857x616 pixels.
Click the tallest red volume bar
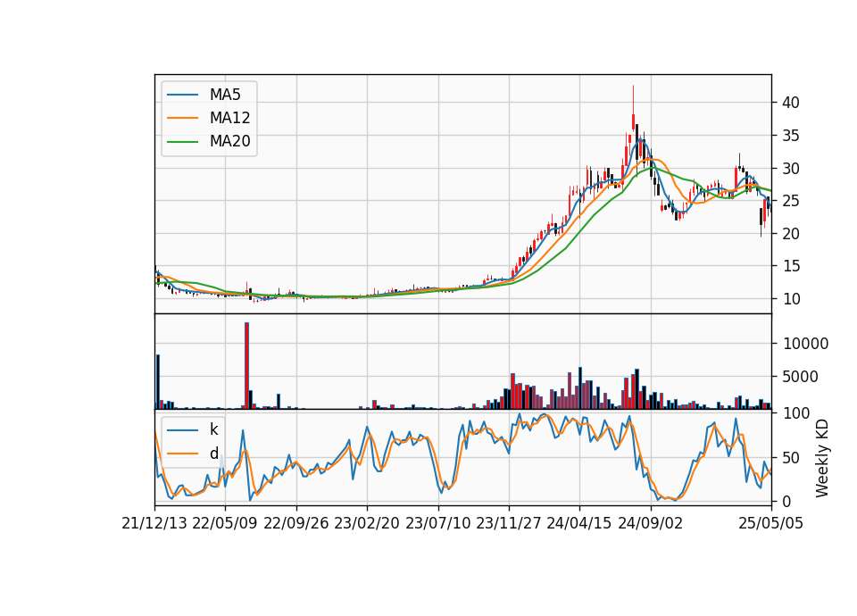click(246, 366)
